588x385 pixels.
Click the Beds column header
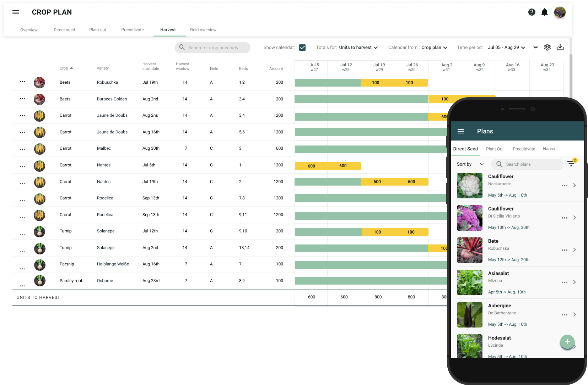(x=243, y=68)
